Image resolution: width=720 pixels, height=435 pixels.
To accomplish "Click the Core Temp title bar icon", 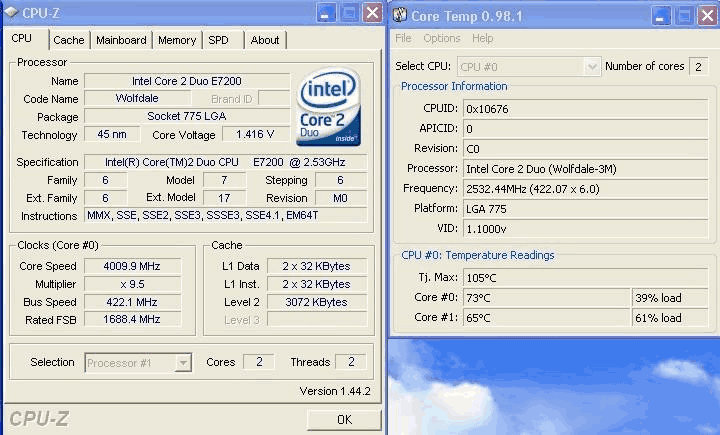I will tap(399, 15).
